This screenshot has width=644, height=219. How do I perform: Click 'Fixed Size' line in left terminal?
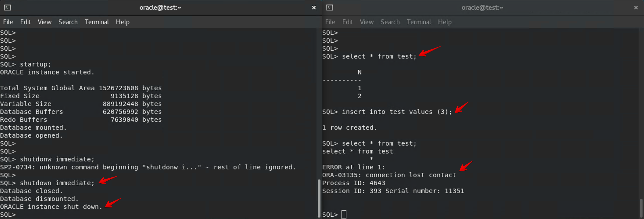[81, 96]
